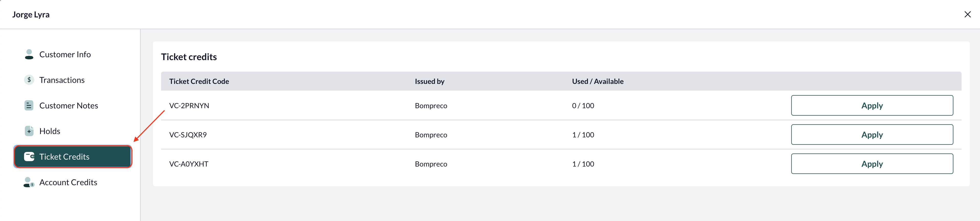Click the Issued by column header
980x221 pixels.
tap(429, 81)
